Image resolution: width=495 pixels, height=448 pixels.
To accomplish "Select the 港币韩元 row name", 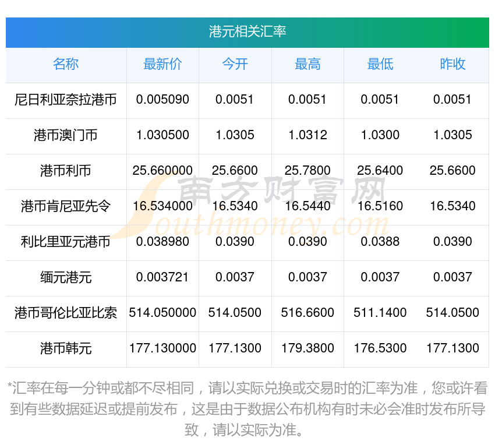I will [x=66, y=348].
